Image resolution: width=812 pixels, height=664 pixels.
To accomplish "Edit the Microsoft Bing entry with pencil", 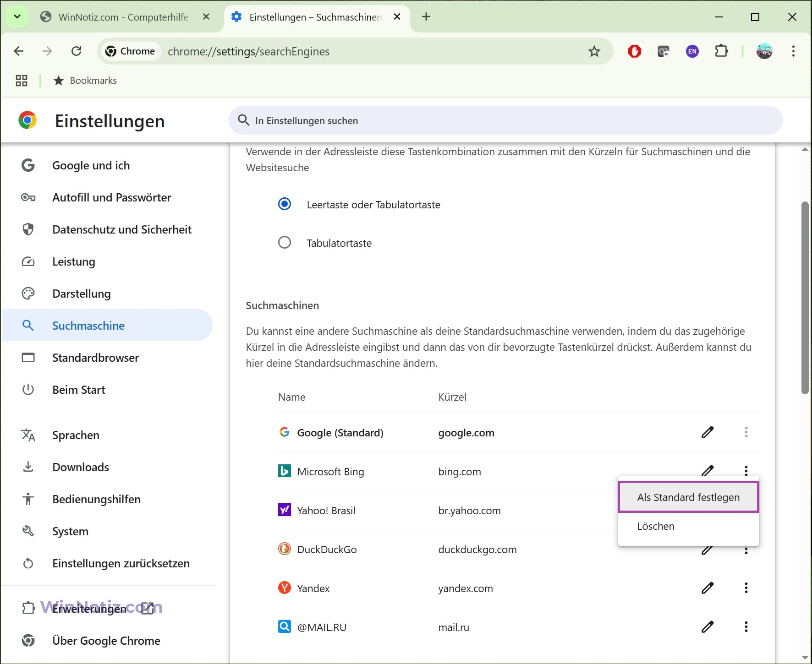I will point(708,470).
